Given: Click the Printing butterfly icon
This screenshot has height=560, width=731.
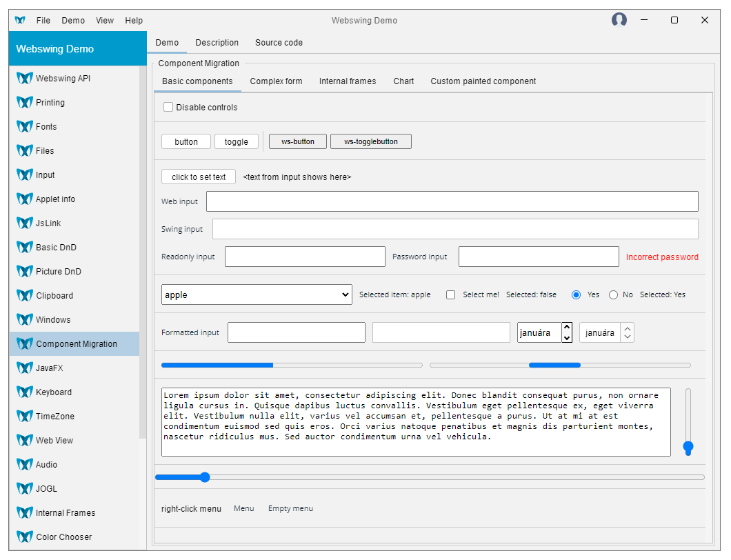Looking at the screenshot, I should pos(25,102).
